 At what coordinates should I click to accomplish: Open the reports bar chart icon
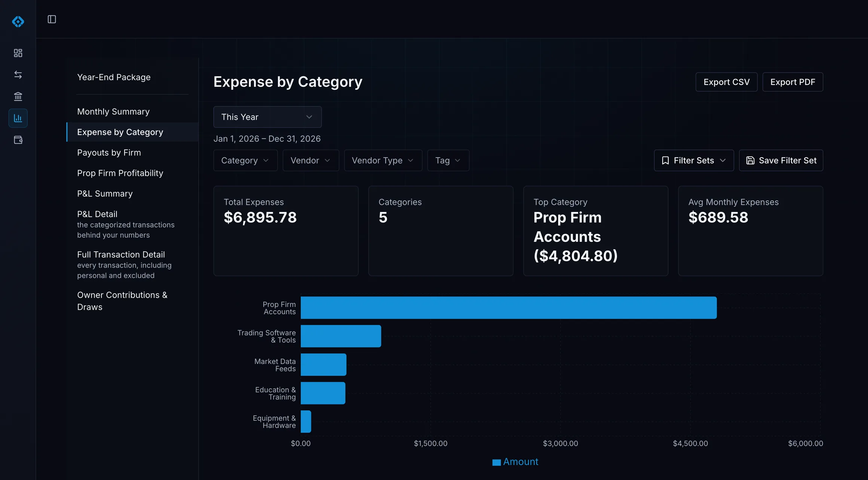coord(18,118)
